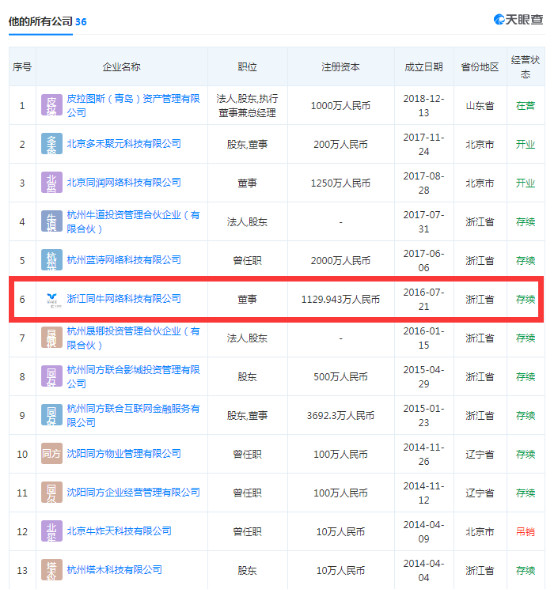Click the logo for 杭州塔木科技有限公司
The height and width of the screenshot is (590, 554).
[x=52, y=570]
